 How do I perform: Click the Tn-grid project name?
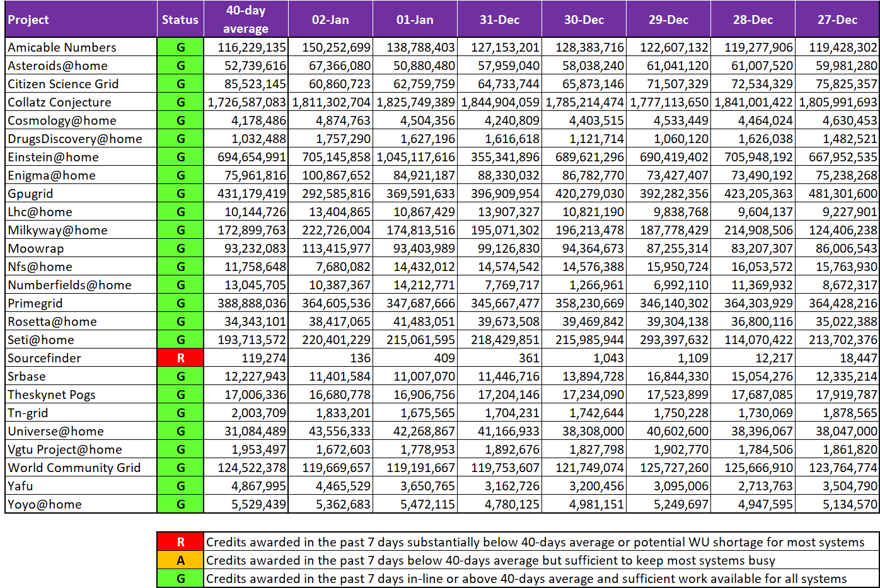(x=28, y=413)
